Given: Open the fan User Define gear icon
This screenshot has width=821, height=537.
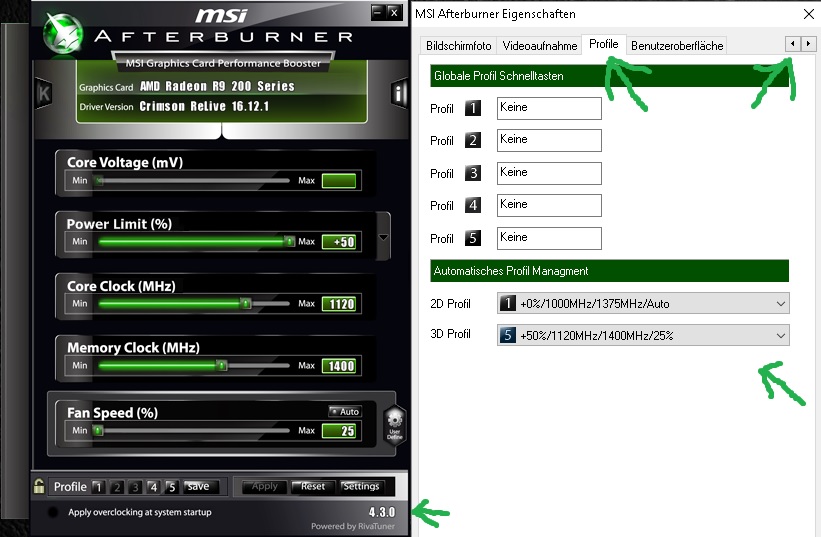Looking at the screenshot, I should coord(395,425).
